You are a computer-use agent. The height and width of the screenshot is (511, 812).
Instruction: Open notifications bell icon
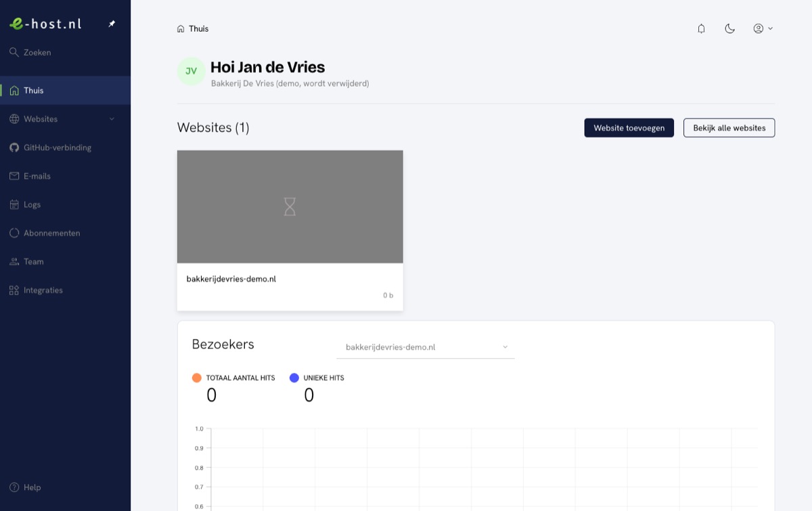point(701,28)
